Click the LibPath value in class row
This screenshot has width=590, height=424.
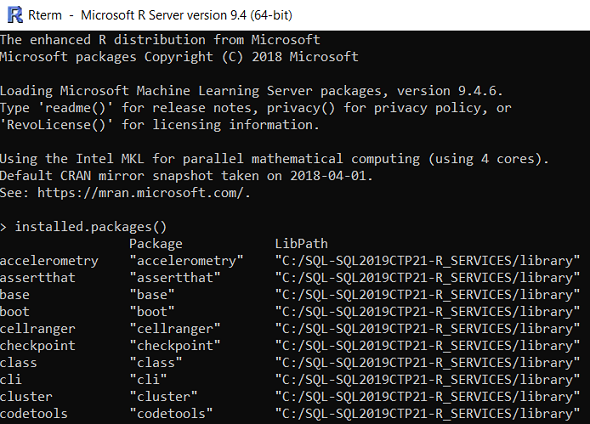click(427, 363)
